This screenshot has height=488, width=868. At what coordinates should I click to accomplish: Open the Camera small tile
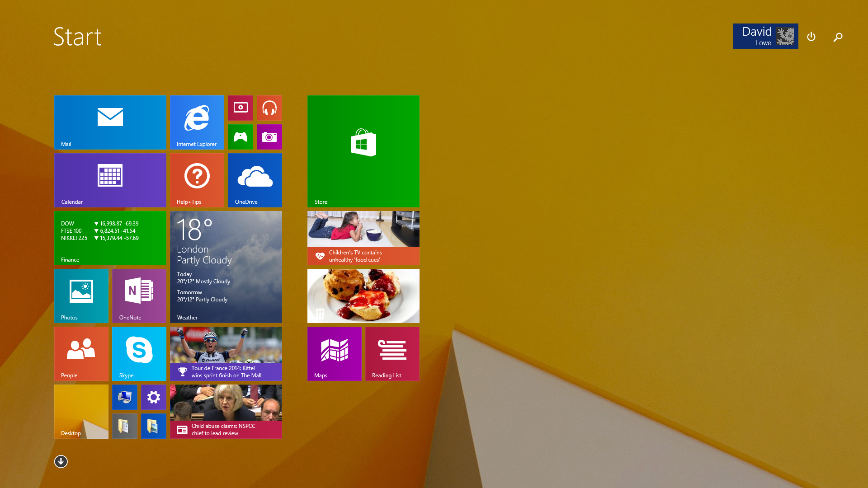pyautogui.click(x=269, y=137)
